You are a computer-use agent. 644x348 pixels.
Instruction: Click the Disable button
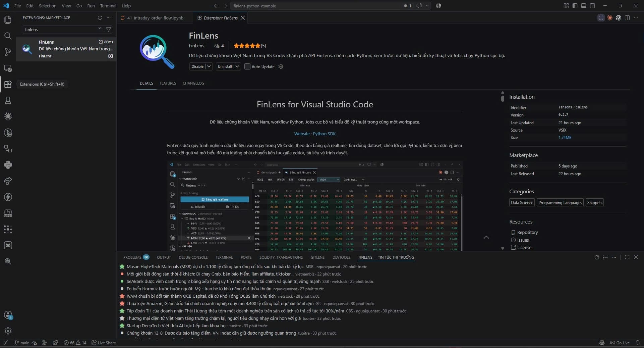tap(197, 66)
